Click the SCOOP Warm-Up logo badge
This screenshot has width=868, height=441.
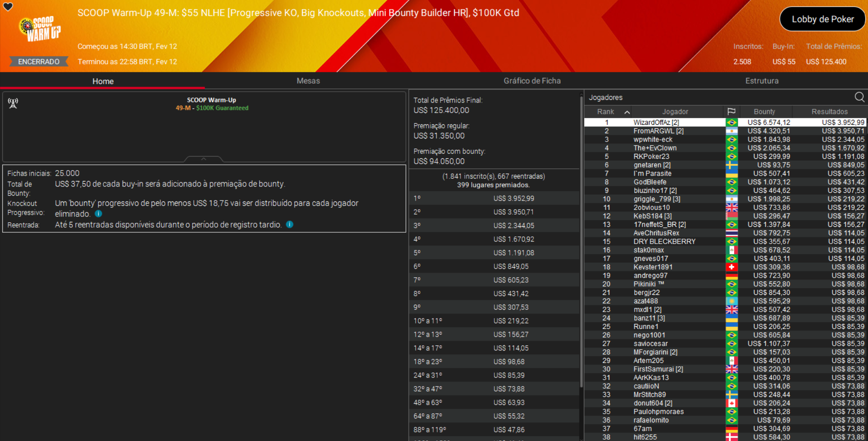coord(39,28)
